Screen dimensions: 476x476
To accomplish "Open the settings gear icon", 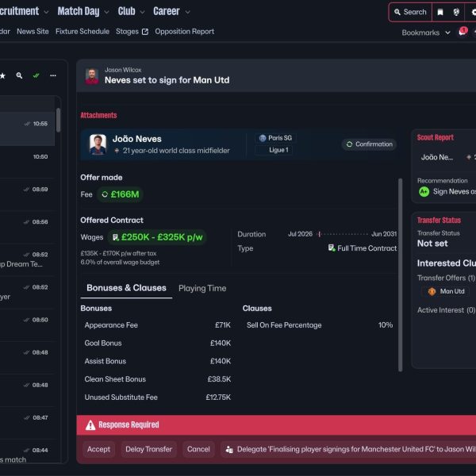I will (x=474, y=12).
